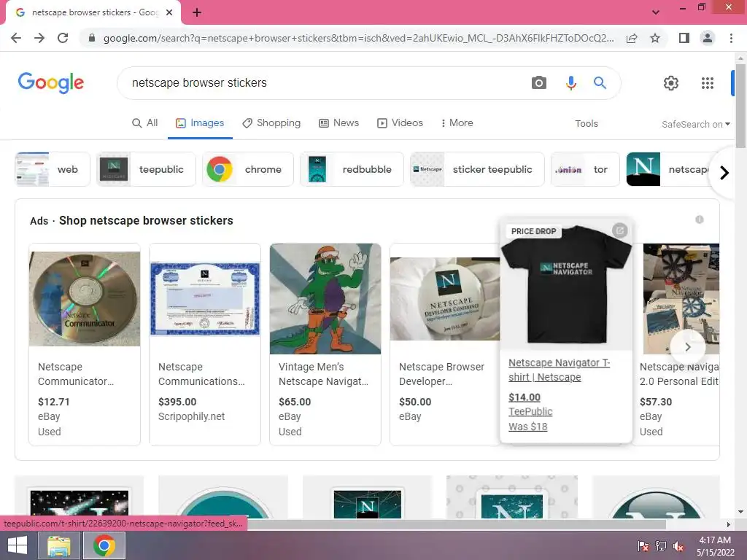
Task: Run search with magnifier icon
Action: [600, 83]
